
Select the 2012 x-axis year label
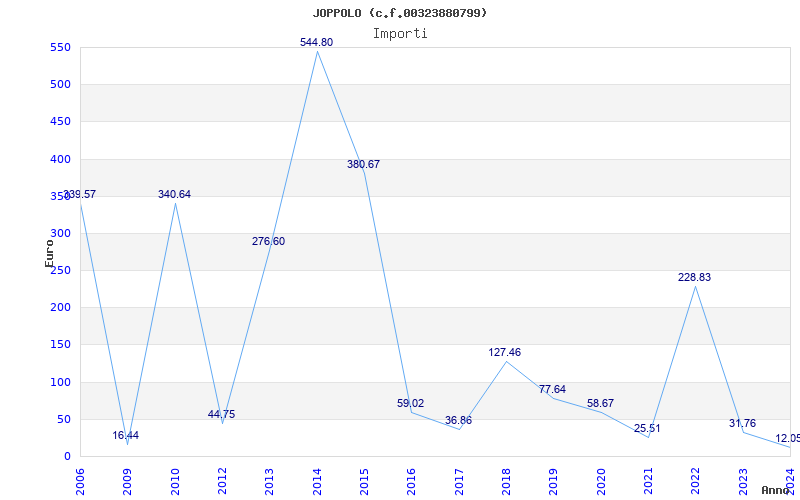click(x=222, y=482)
